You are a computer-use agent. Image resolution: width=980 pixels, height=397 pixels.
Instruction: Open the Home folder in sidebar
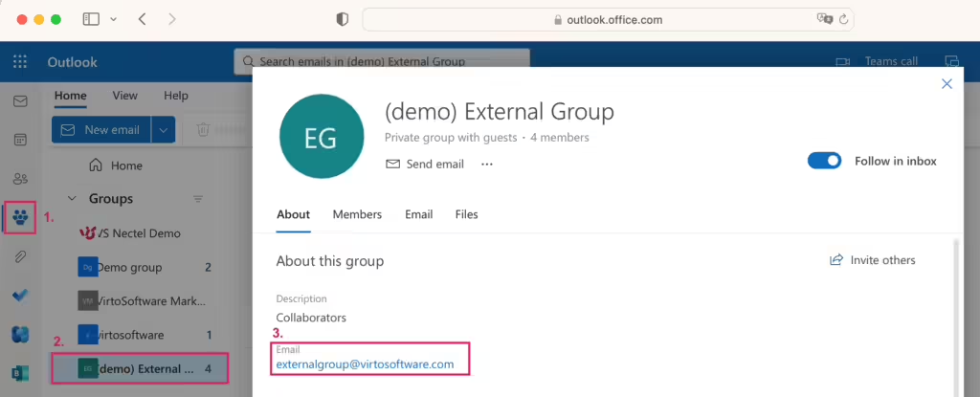click(116, 165)
